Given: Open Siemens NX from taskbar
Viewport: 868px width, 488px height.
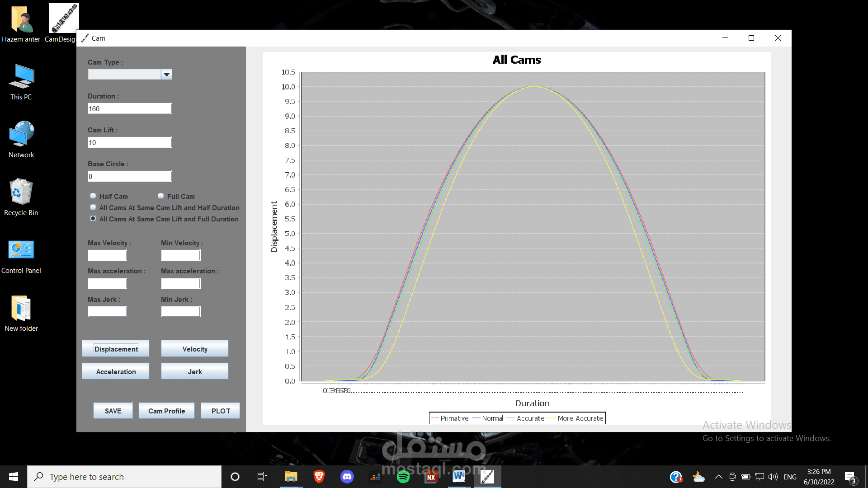Looking at the screenshot, I should (431, 477).
